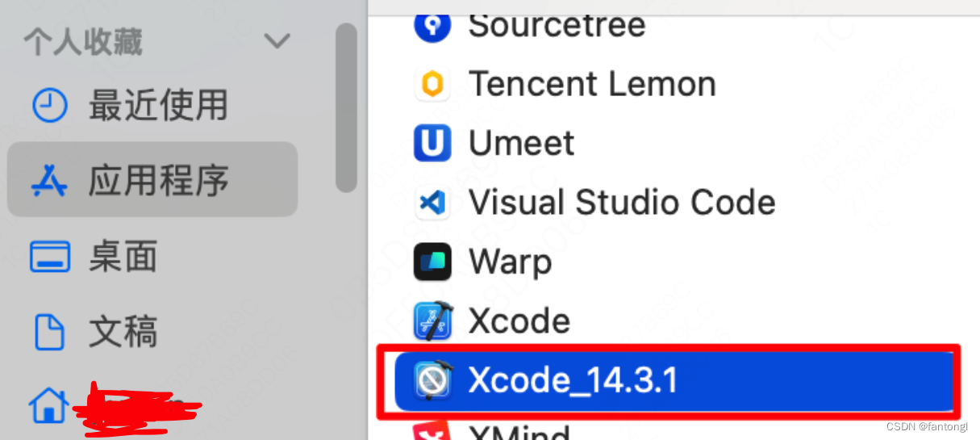This screenshot has height=440, width=980.
Task: Click the Visual Studio Code icon
Action: pyautogui.click(x=433, y=203)
